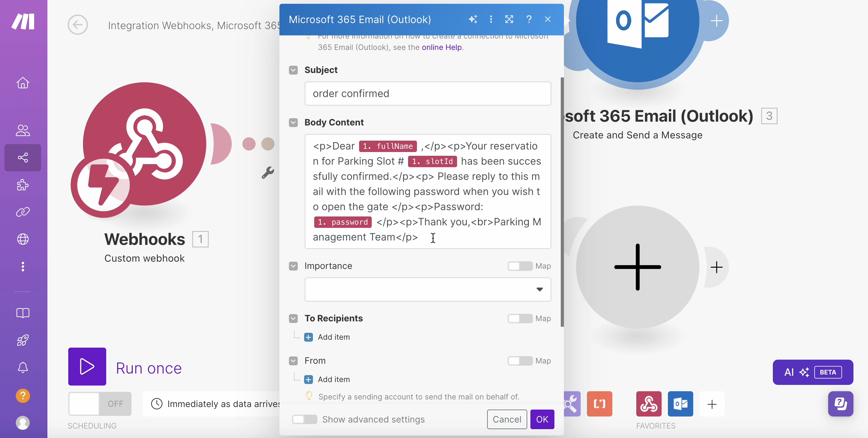This screenshot has height=438, width=868.
Task: Open the three-dot More menu in sidebar
Action: (22, 266)
